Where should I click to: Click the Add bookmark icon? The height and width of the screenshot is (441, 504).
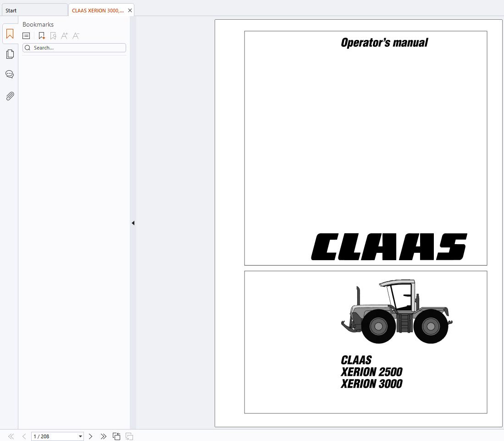click(x=42, y=36)
